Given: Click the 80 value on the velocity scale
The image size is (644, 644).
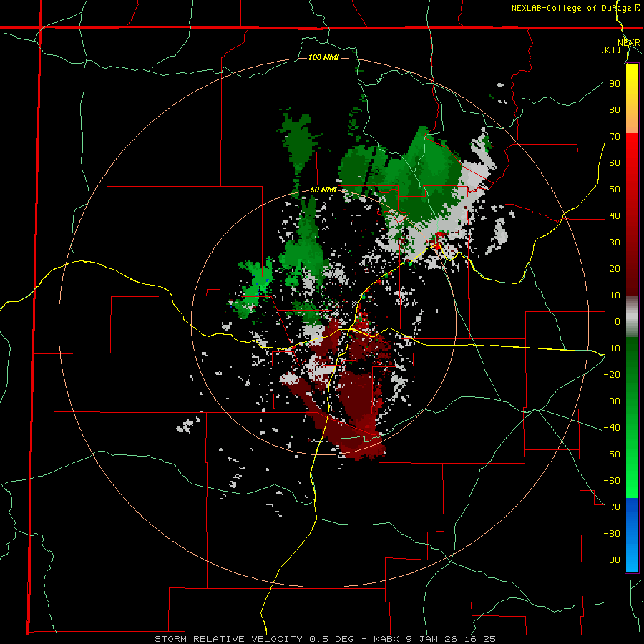Looking at the screenshot, I should [x=615, y=109].
